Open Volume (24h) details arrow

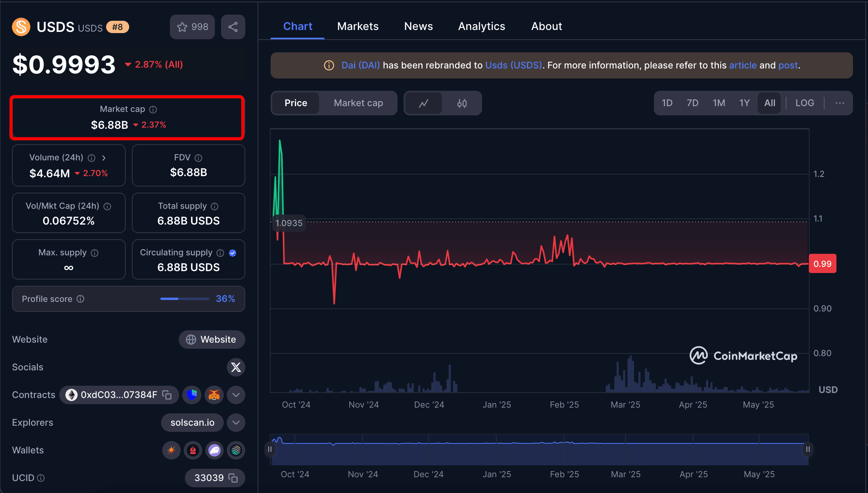pos(104,158)
